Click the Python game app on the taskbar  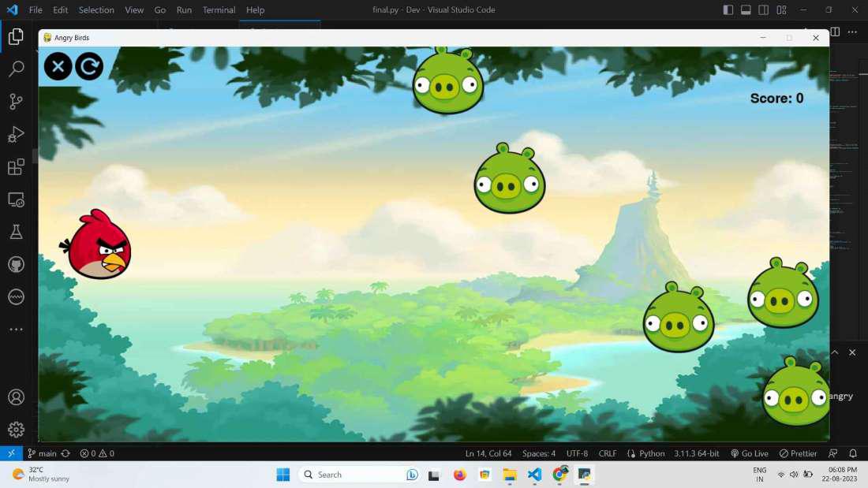(x=585, y=475)
